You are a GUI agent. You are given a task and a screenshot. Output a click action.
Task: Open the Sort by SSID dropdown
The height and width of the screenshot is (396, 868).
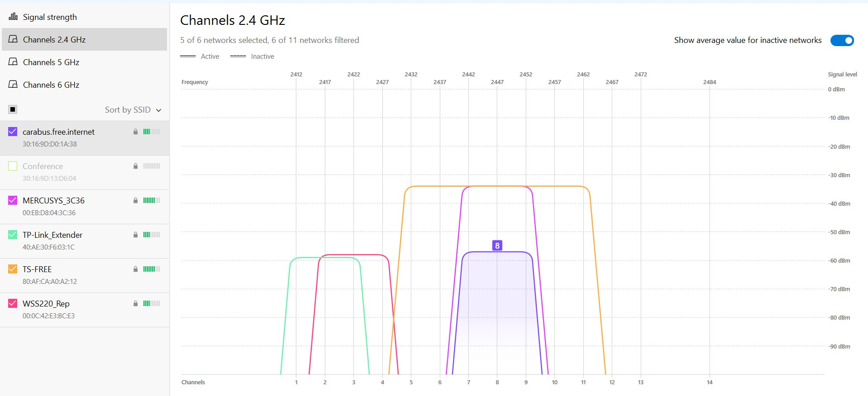click(x=128, y=110)
